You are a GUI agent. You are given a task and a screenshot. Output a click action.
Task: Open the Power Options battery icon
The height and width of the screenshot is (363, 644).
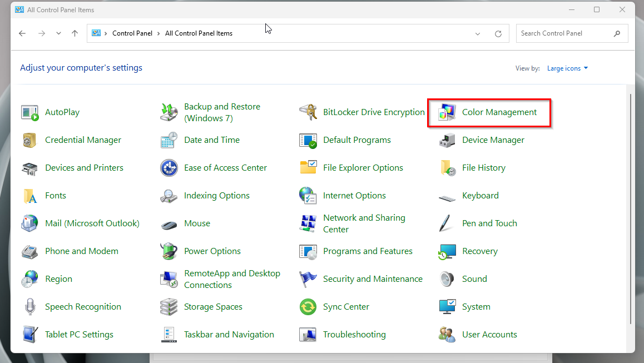pos(169,251)
